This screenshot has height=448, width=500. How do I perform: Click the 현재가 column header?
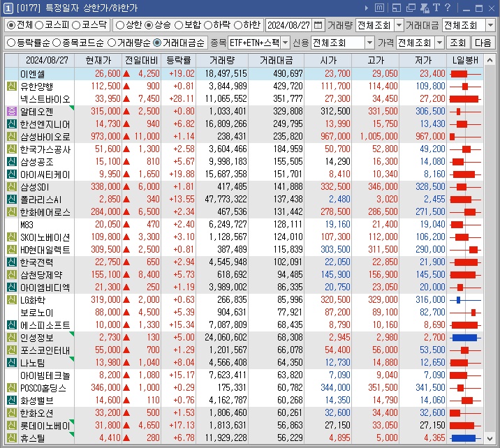[98, 60]
